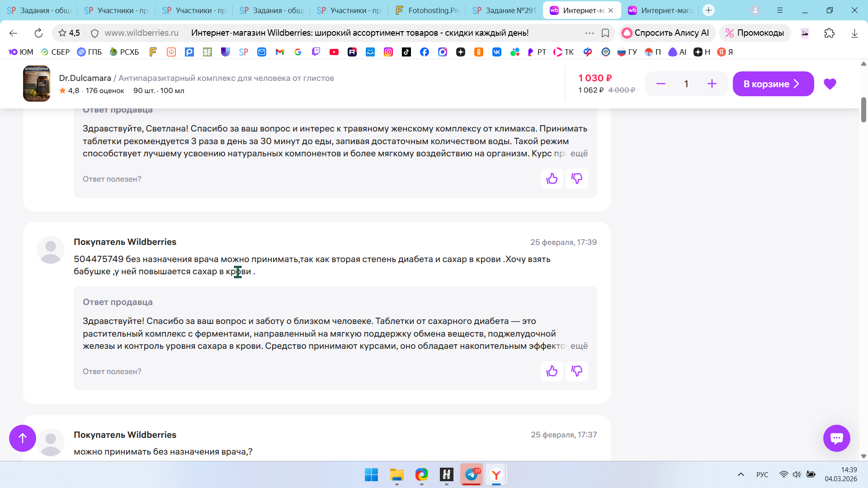Open the YouTube bookmark icon

click(334, 52)
